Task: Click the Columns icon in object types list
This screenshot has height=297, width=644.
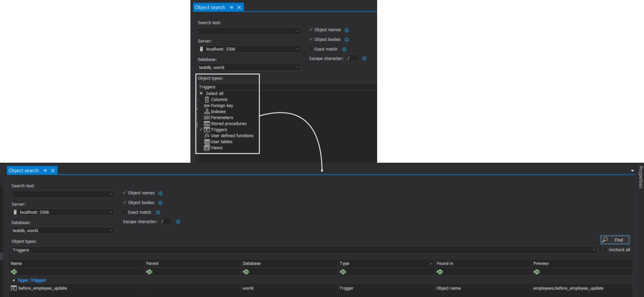Action: [207, 100]
